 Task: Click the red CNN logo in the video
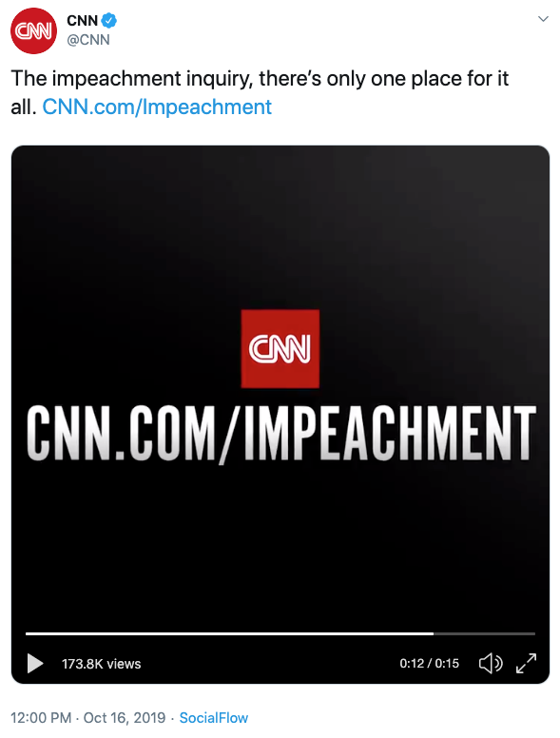280,349
